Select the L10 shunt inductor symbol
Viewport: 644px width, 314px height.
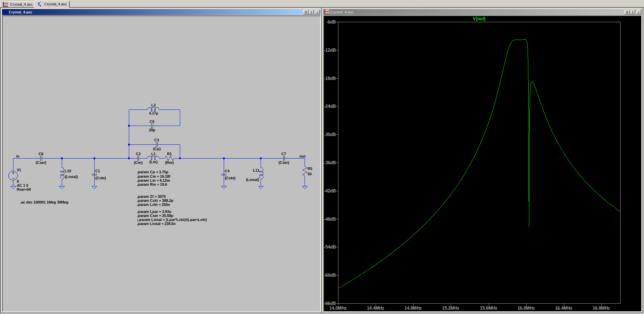[62, 174]
